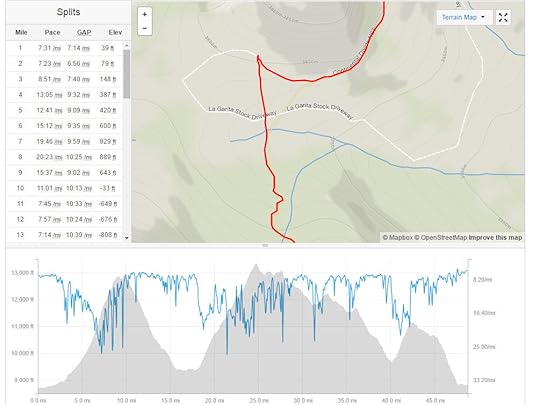Click the Improve this map link
Image resolution: width=540 pixels, height=405 pixels.
(x=496, y=238)
